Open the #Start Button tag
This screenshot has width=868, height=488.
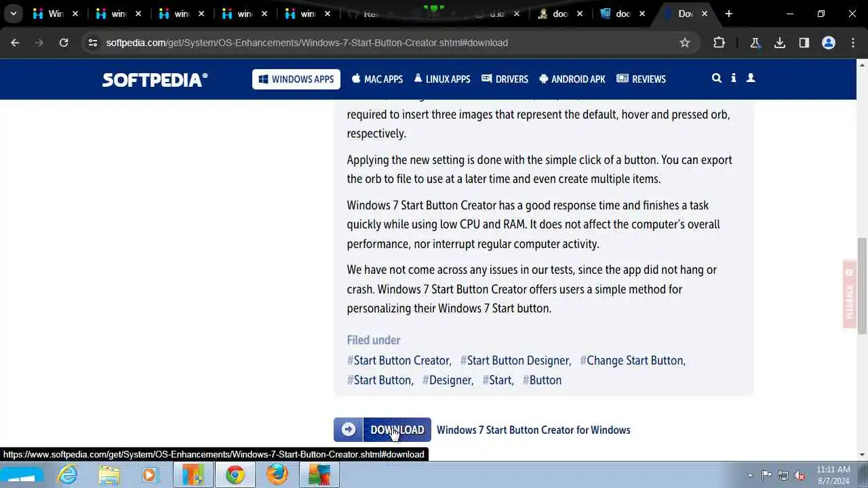tap(380, 380)
